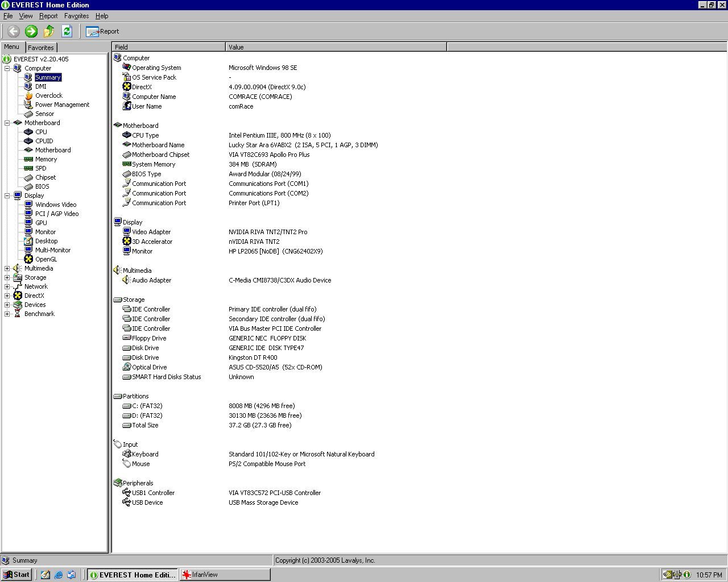
Task: Expand the Multimedia tree branch
Action: (7, 268)
